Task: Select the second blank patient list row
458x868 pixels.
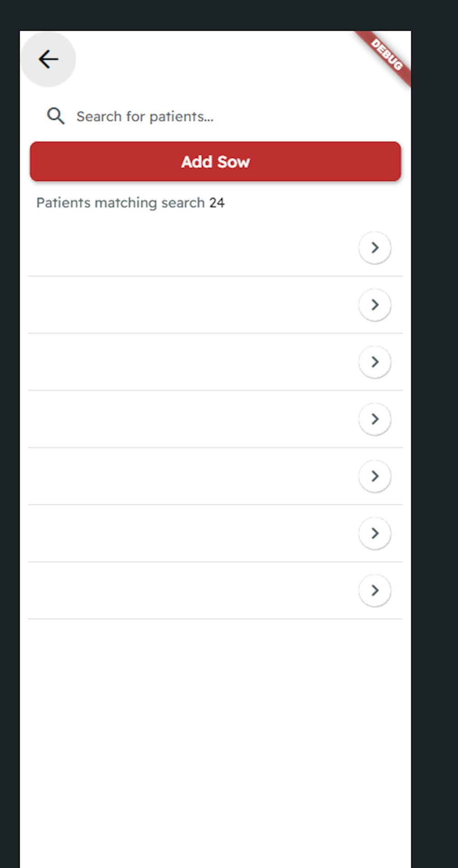Action: click(183, 305)
